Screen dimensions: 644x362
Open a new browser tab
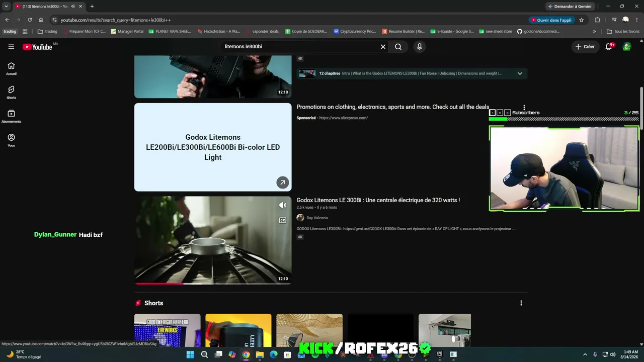point(92,7)
